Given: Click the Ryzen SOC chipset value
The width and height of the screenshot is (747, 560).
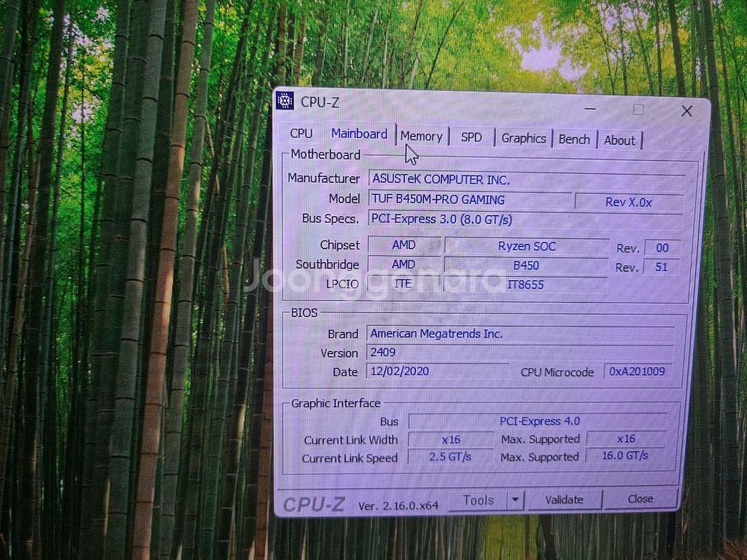Looking at the screenshot, I should (x=527, y=246).
